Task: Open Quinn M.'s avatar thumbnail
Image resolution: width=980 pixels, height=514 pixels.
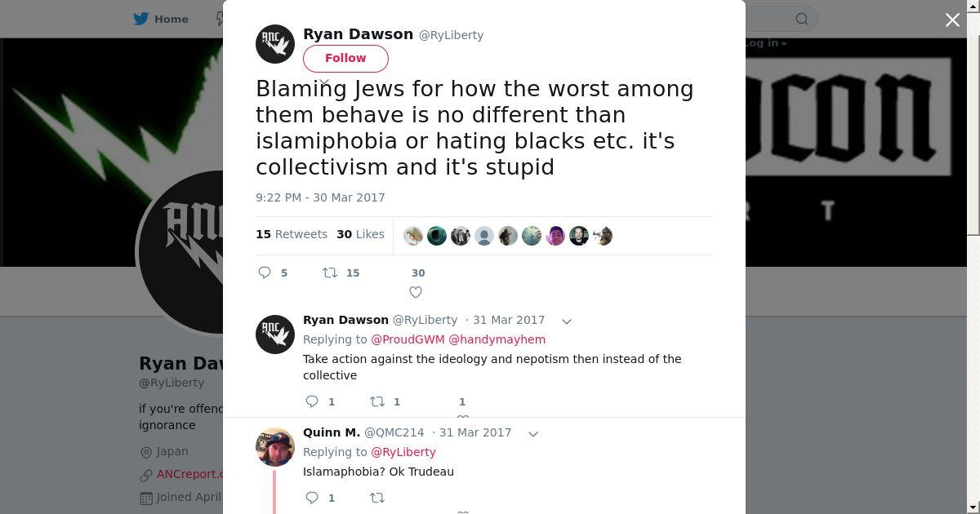Action: click(275, 446)
